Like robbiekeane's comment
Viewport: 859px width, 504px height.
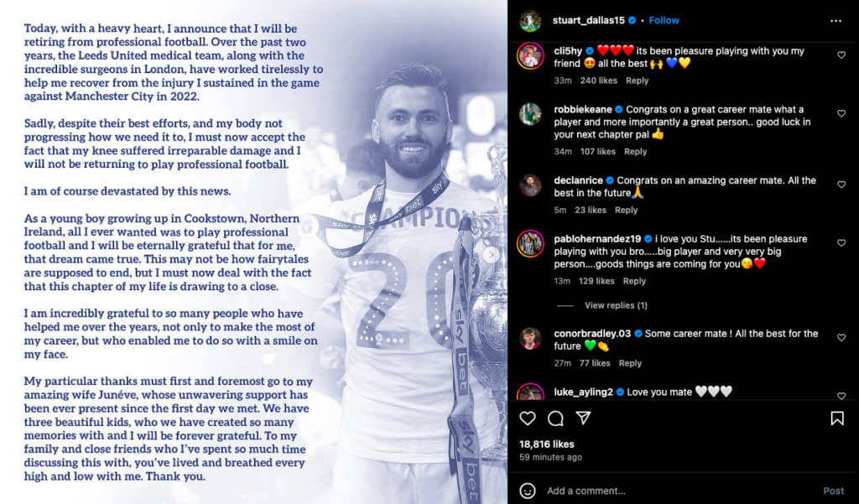point(841,113)
